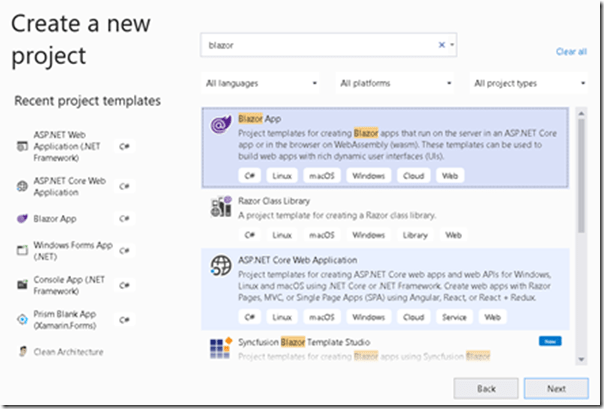Click the Syncfusion Blazor Template Studio icon
The width and height of the screenshot is (604, 409).
coord(221,347)
